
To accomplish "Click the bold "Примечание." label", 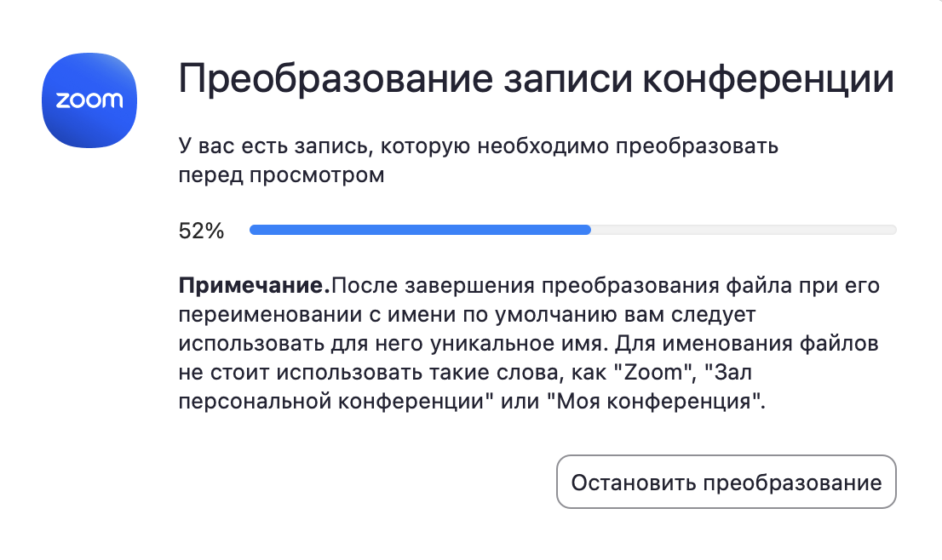I will 254,285.
